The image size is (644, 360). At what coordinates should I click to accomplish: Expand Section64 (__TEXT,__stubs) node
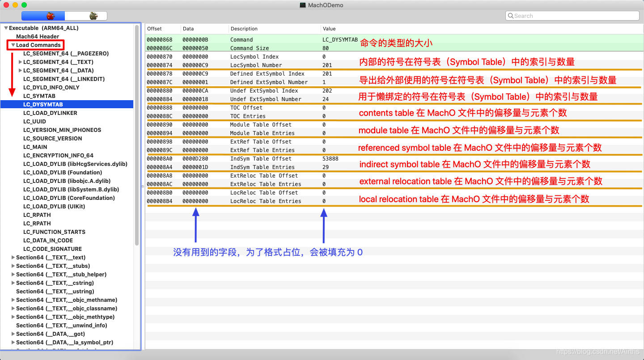click(x=13, y=266)
